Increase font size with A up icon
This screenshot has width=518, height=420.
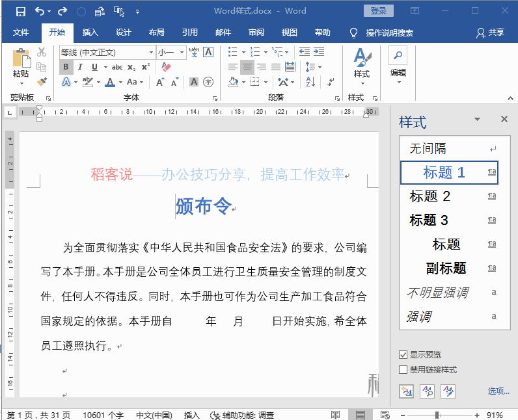160,82
